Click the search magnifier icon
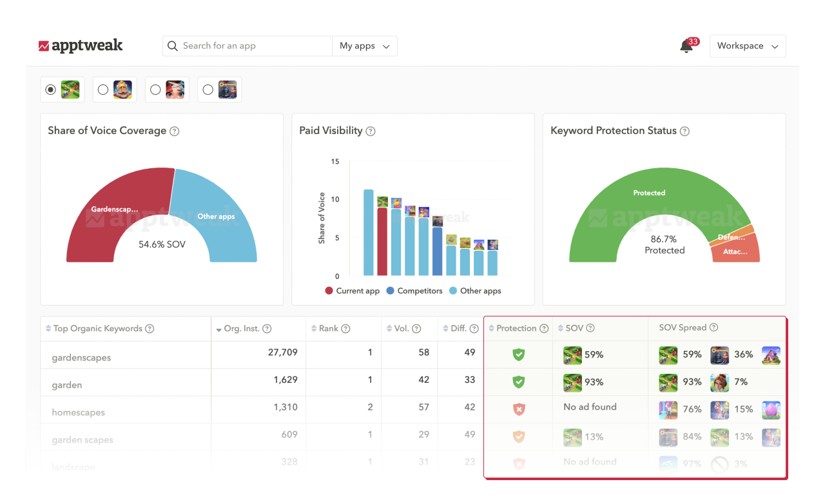The height and width of the screenshot is (504, 825). 172,46
